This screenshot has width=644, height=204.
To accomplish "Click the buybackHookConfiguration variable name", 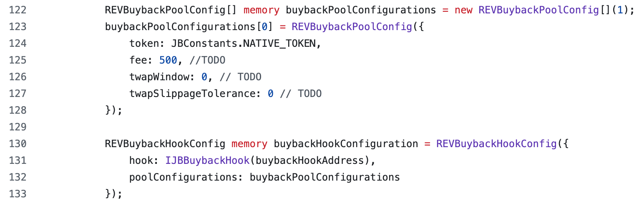I will (x=346, y=144).
